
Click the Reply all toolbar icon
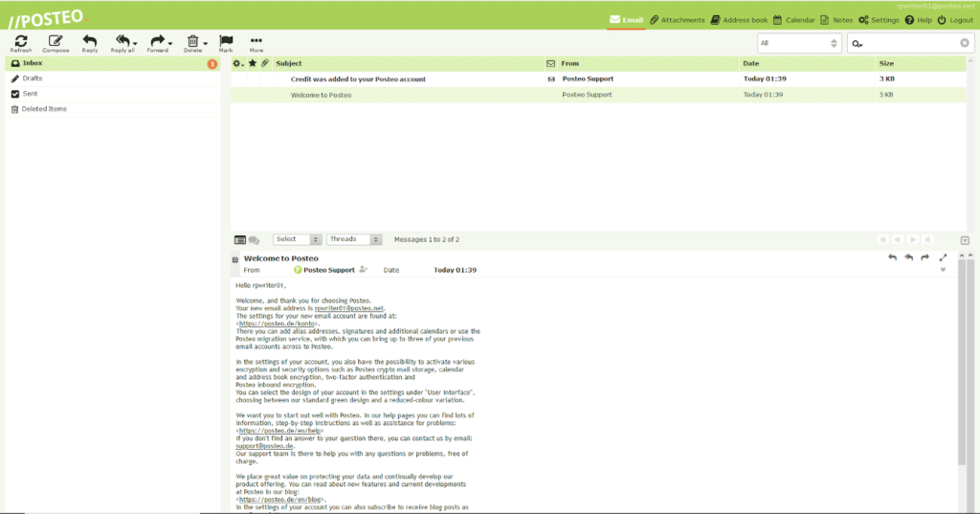122,41
